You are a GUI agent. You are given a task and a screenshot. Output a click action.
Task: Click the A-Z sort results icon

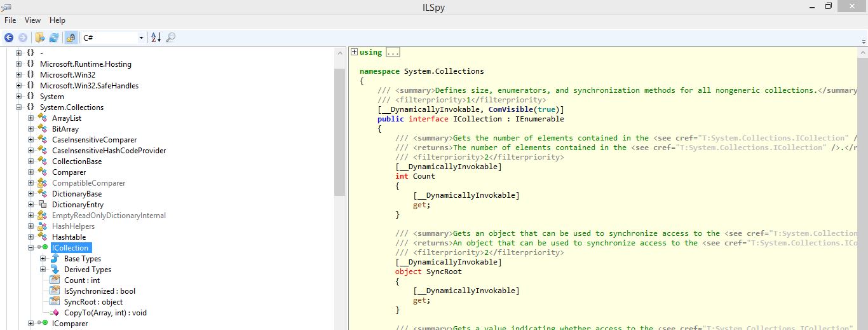[x=156, y=38]
